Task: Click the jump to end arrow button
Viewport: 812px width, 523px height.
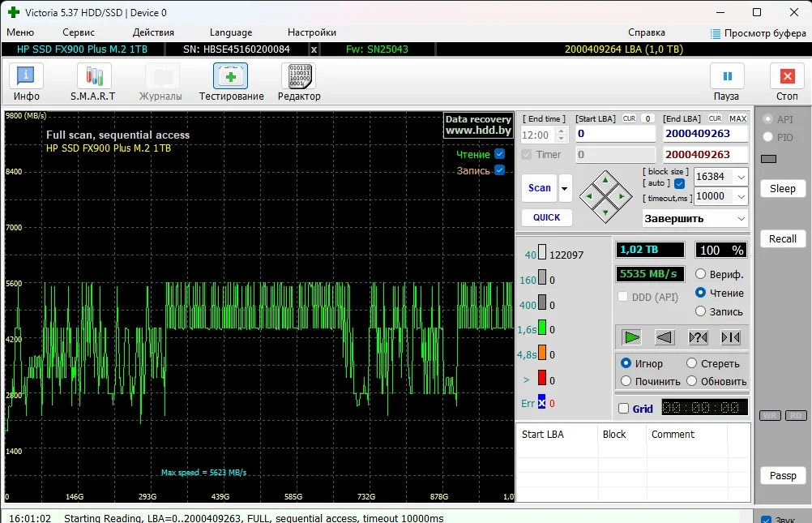Action: tap(730, 337)
